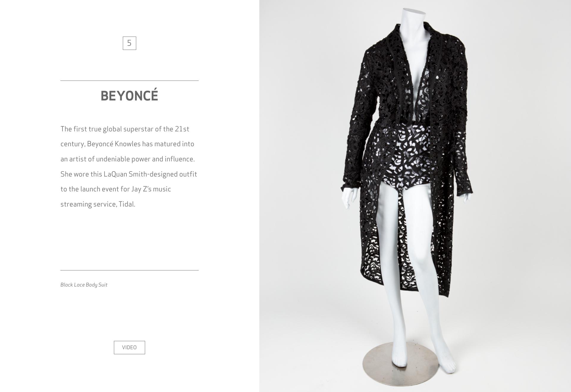The width and height of the screenshot is (571, 392).
Task: Click "Beyoncé Knowles" in the paragraph
Action: point(114,144)
